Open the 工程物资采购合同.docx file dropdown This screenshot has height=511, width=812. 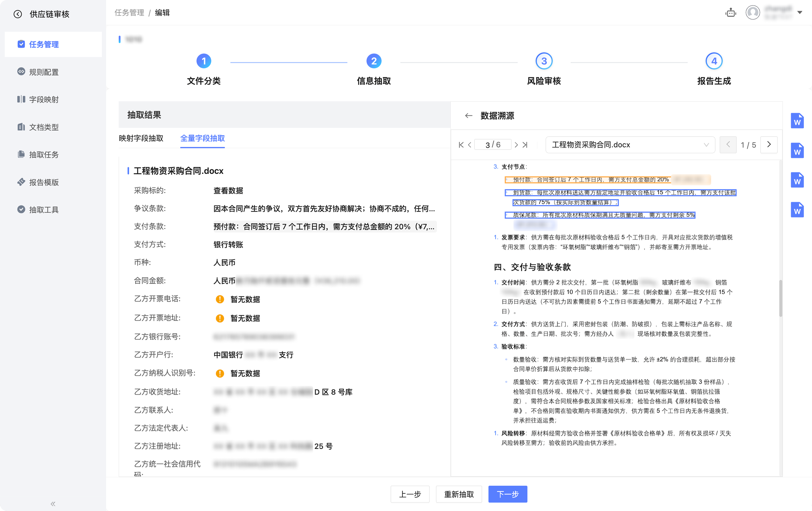tap(630, 145)
